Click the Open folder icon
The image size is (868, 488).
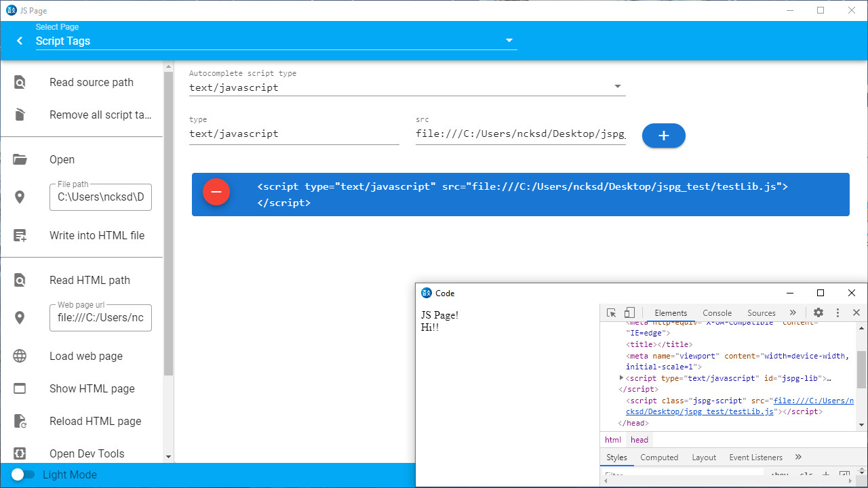tap(20, 160)
